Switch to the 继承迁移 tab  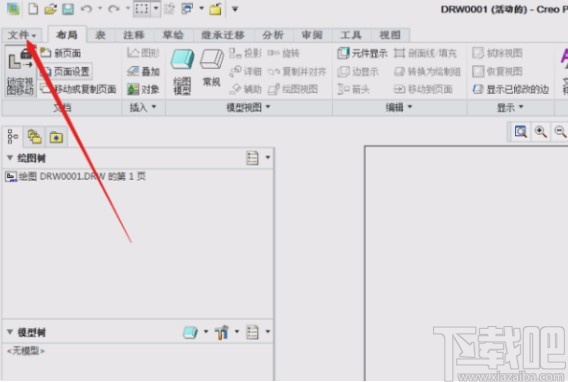[223, 35]
